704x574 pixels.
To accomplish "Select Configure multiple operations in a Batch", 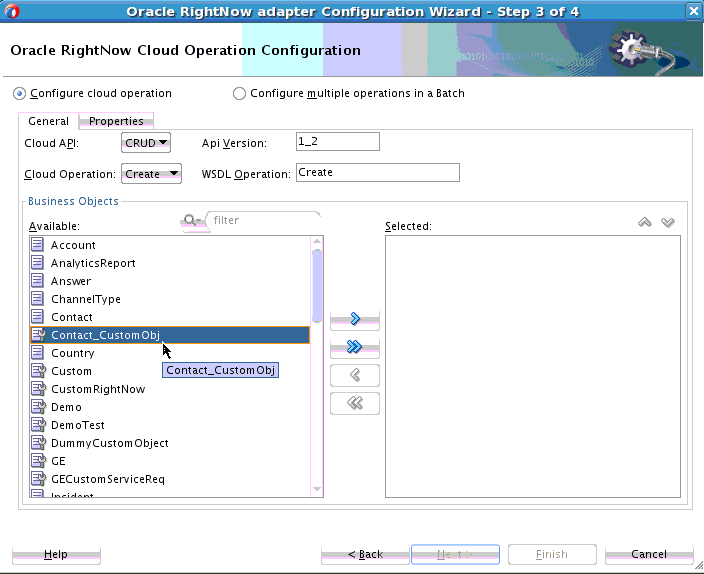I will [239, 93].
